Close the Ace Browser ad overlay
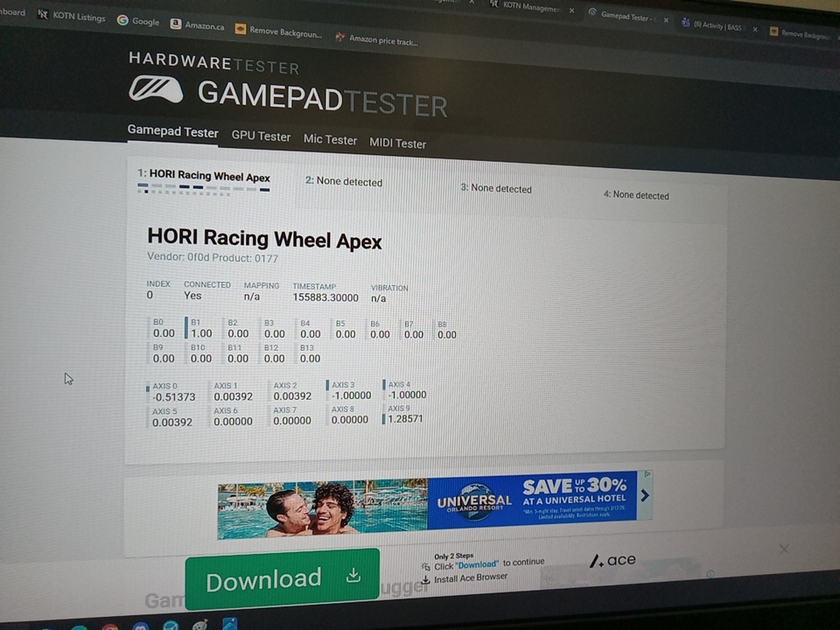The height and width of the screenshot is (630, 840). point(783,549)
